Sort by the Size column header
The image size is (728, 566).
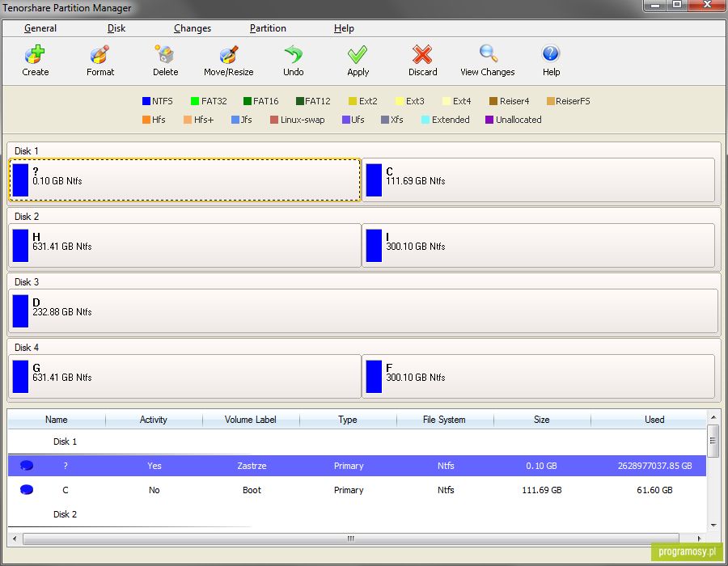point(542,420)
